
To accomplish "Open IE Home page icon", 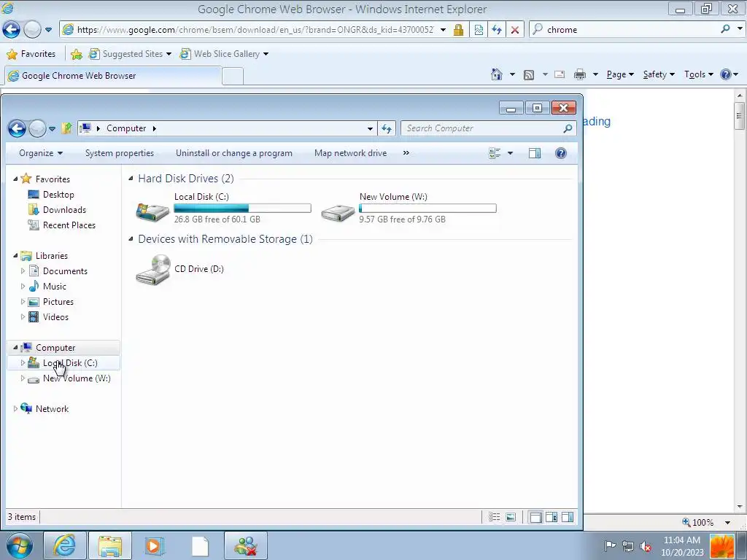I will [496, 74].
